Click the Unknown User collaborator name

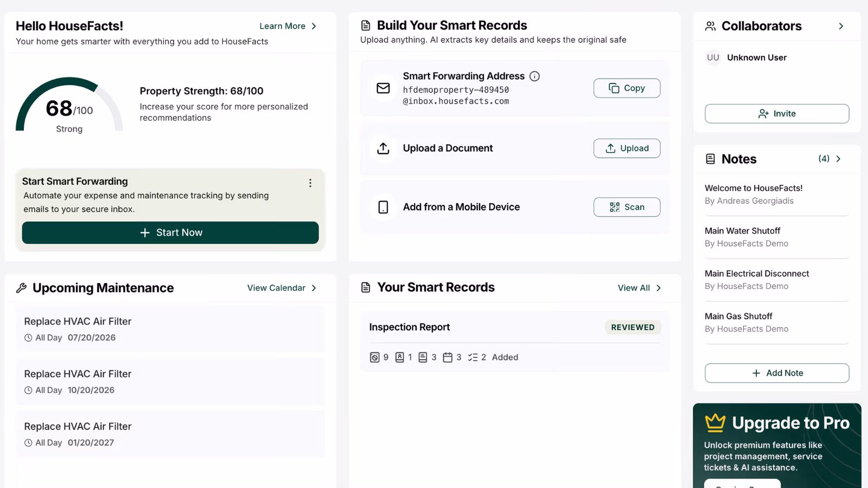click(757, 57)
